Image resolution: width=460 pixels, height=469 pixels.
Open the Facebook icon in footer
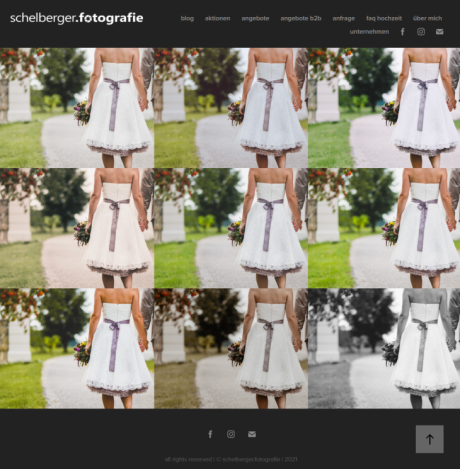210,434
